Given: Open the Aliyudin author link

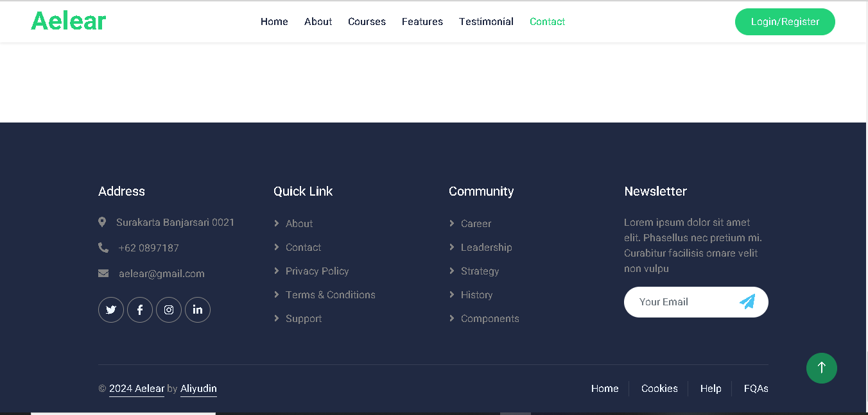Looking at the screenshot, I should click(198, 389).
